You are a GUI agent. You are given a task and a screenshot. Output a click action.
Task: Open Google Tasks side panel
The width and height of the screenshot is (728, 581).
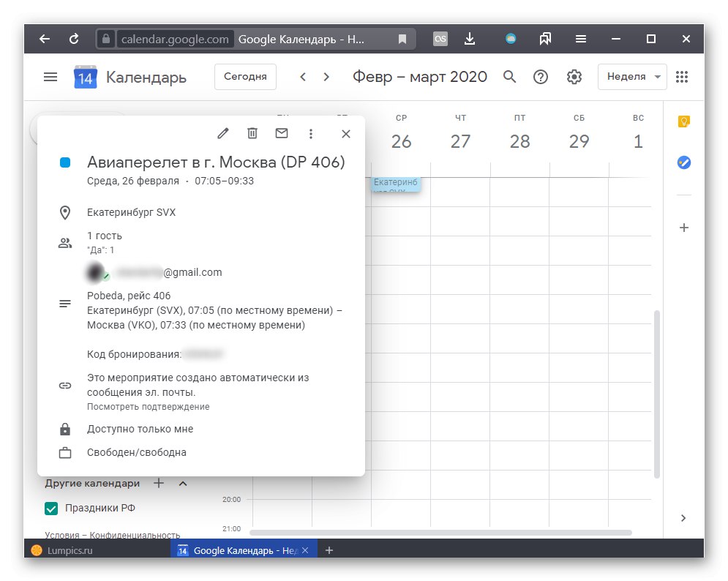(x=684, y=162)
